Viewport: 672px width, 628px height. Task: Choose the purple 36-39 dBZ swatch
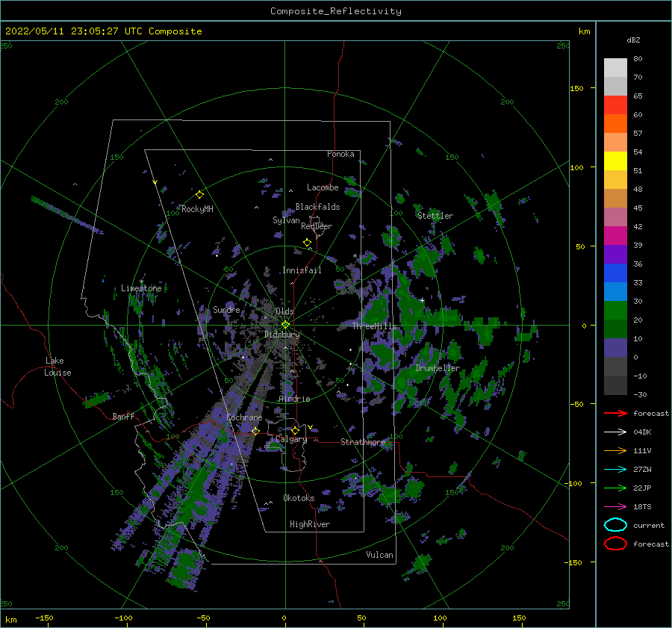point(615,254)
